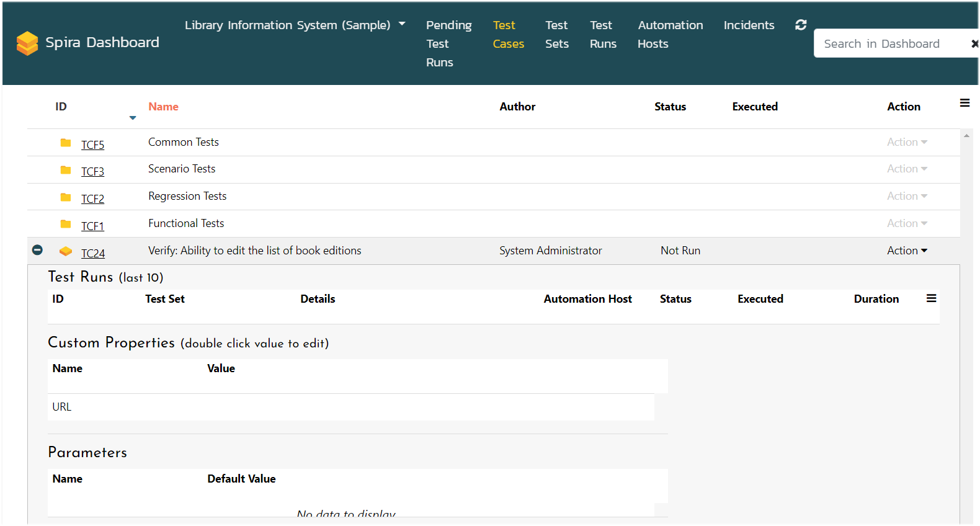The width and height of the screenshot is (980, 526).
Task: Open Action dropdown for TC24
Action: (907, 251)
